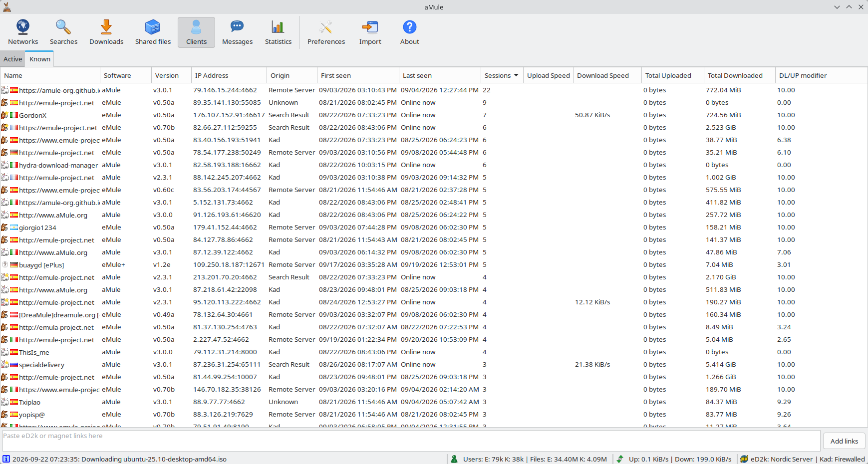
Task: Sort by the Upload Speed column header
Action: [x=548, y=75]
